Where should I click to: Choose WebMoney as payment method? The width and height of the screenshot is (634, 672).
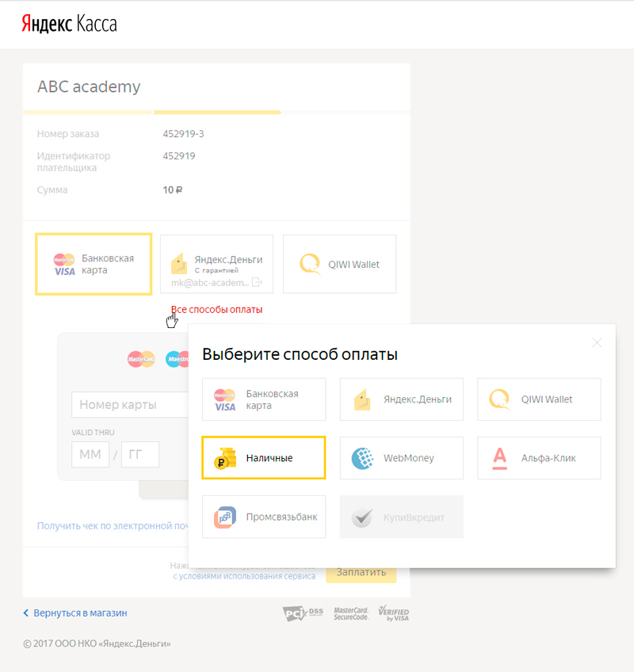pos(401,458)
